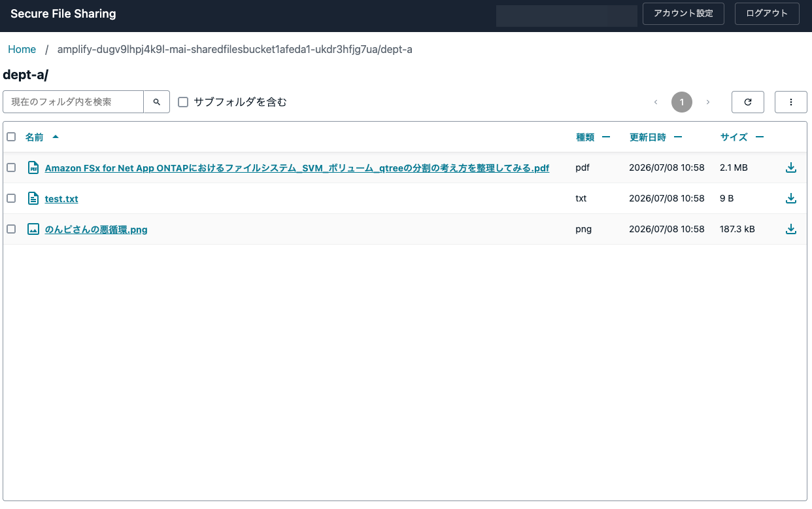
Task: Click the 9 B size cell
Action: pos(726,198)
